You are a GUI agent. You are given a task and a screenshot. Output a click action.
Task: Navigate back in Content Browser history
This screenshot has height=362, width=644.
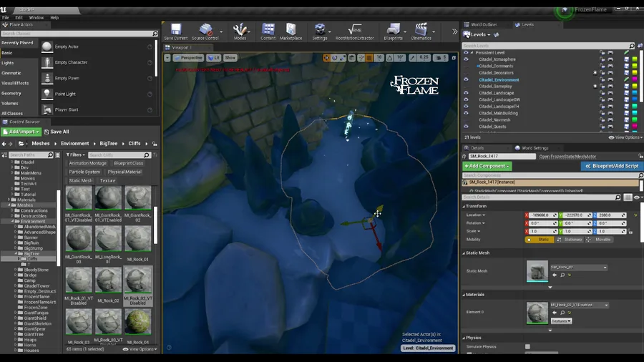coord(4,144)
